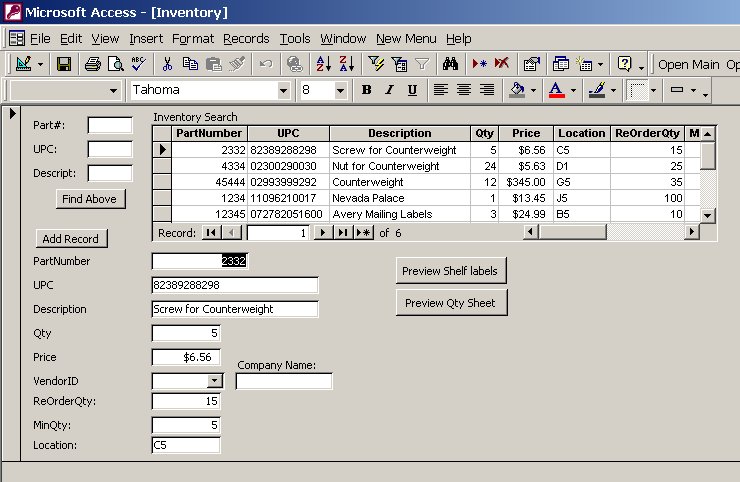Open the Tools menu
The image size is (740, 482).
click(x=295, y=38)
